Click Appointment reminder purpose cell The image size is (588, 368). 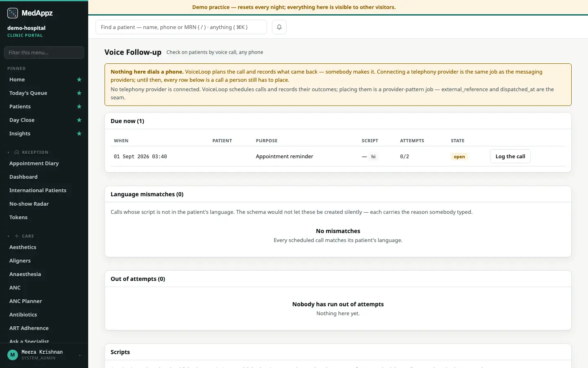pyautogui.click(x=285, y=157)
